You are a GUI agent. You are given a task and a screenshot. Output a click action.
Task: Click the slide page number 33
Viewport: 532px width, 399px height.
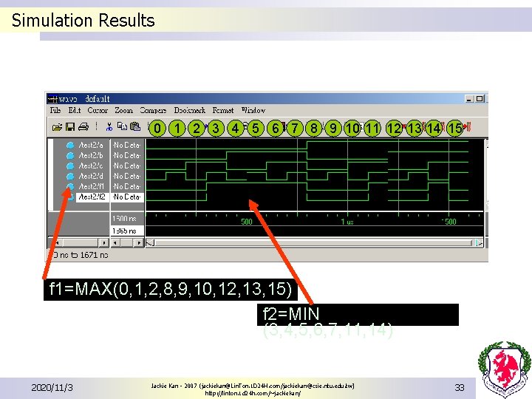coord(460,387)
